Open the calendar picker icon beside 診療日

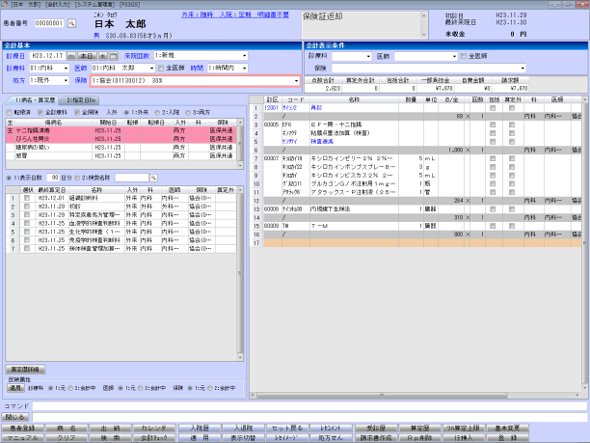point(113,56)
